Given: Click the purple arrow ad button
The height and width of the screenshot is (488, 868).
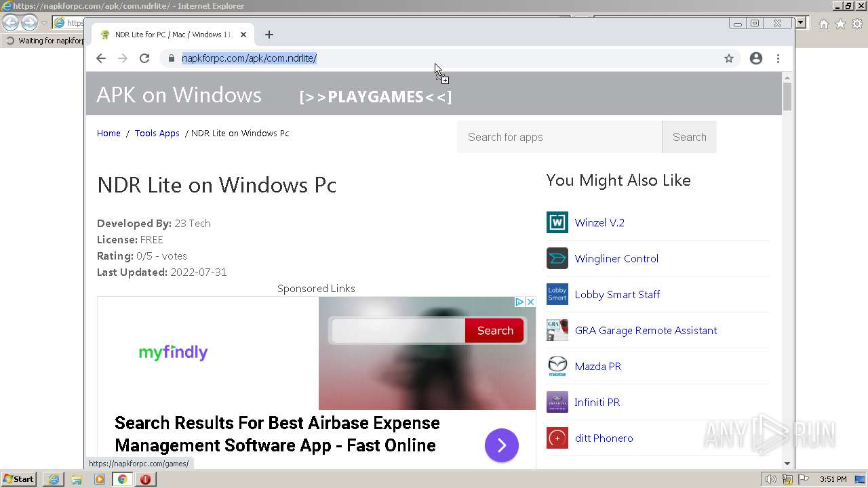Looking at the screenshot, I should pyautogui.click(x=502, y=445).
